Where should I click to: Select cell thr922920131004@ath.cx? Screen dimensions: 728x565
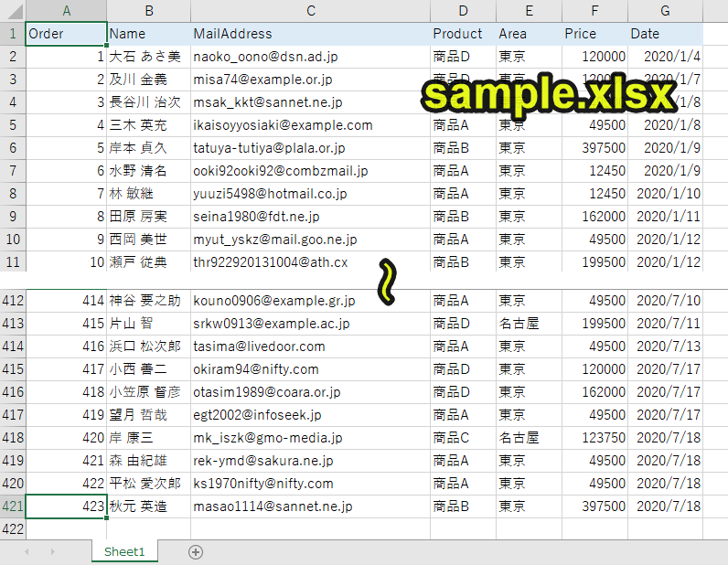point(311,261)
